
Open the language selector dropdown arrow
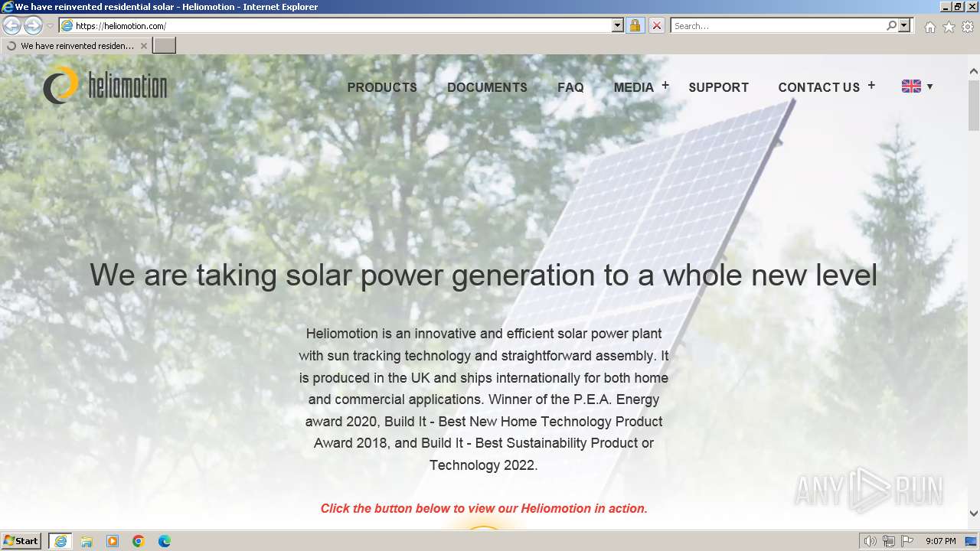930,86
